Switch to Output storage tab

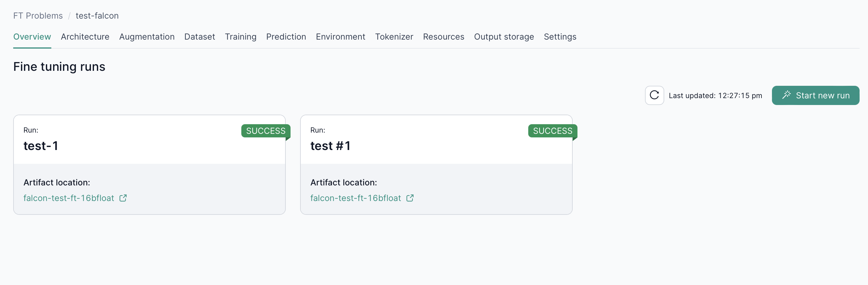point(504,37)
